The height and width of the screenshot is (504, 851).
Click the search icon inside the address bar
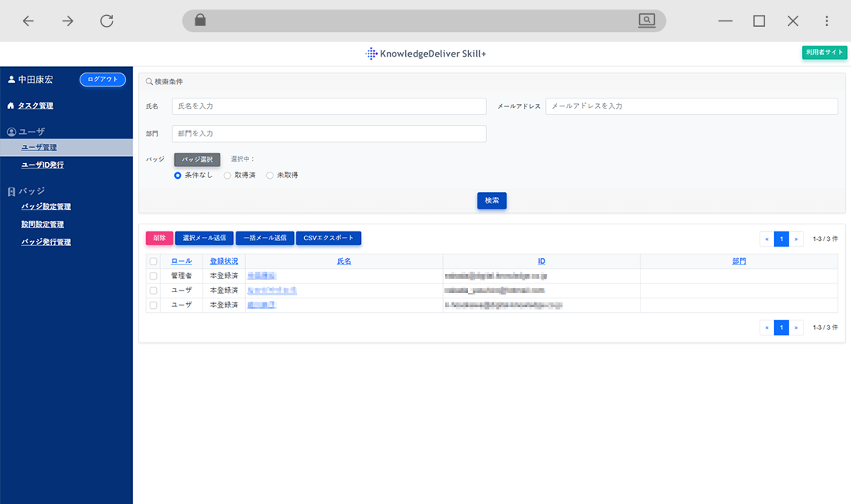click(x=646, y=20)
